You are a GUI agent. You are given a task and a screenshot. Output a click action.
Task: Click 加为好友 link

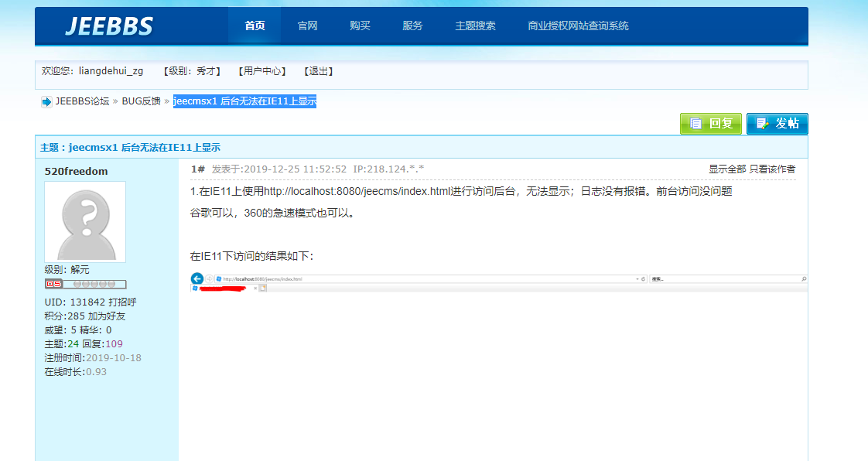pos(106,316)
